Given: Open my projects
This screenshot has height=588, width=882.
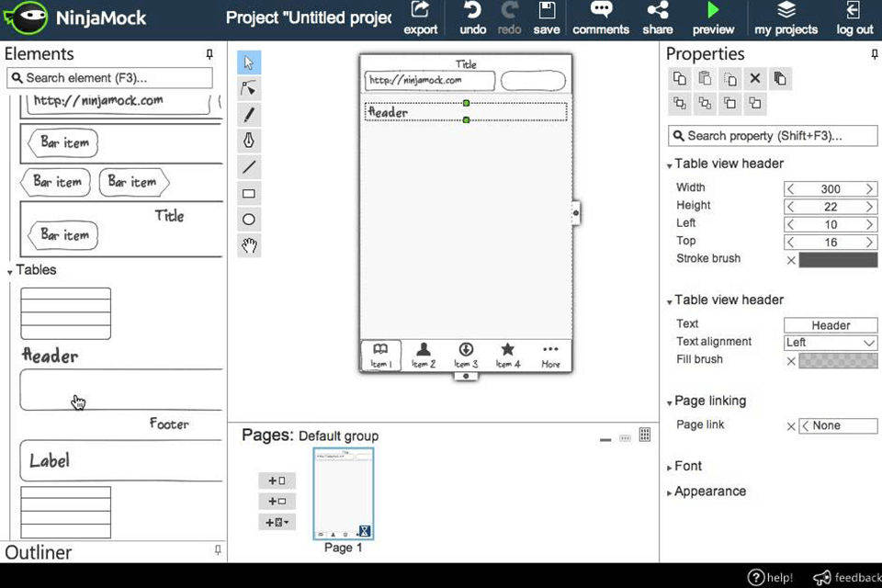Looking at the screenshot, I should [786, 18].
